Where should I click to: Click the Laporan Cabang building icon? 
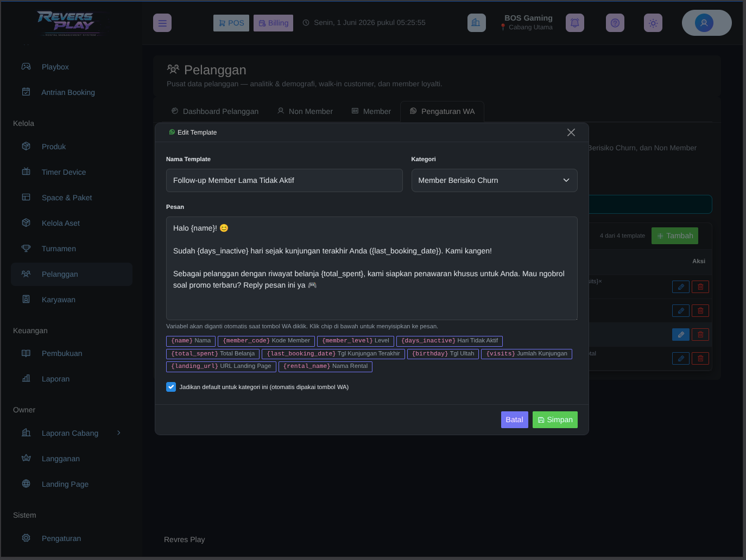coord(26,432)
